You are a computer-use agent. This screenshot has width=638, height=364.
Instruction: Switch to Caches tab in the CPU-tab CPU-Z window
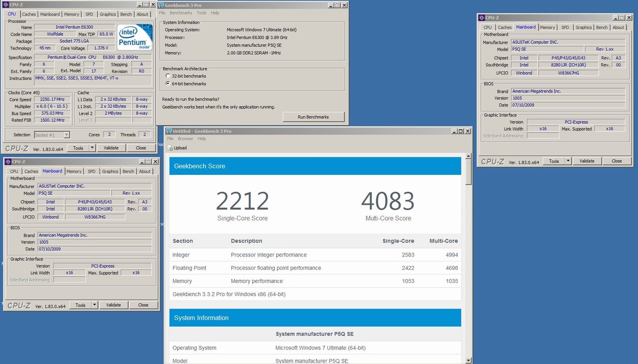[29, 14]
